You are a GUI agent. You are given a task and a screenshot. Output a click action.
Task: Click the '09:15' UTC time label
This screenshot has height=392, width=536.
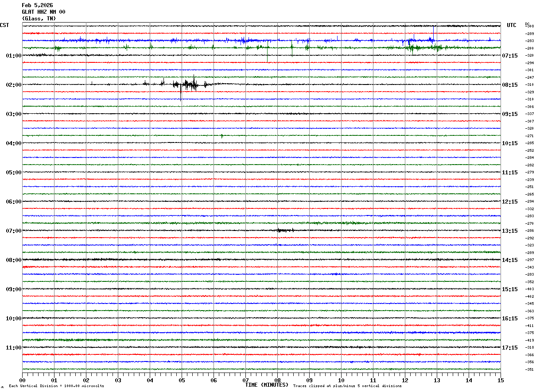pyautogui.click(x=510, y=114)
